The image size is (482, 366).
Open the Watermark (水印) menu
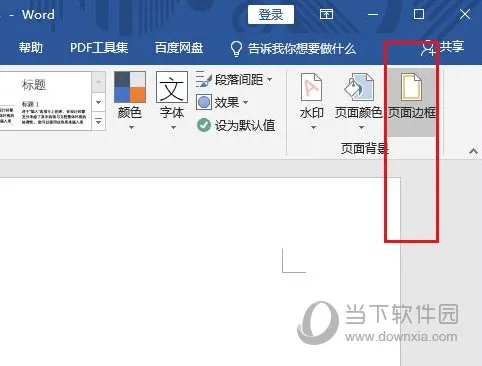312,102
